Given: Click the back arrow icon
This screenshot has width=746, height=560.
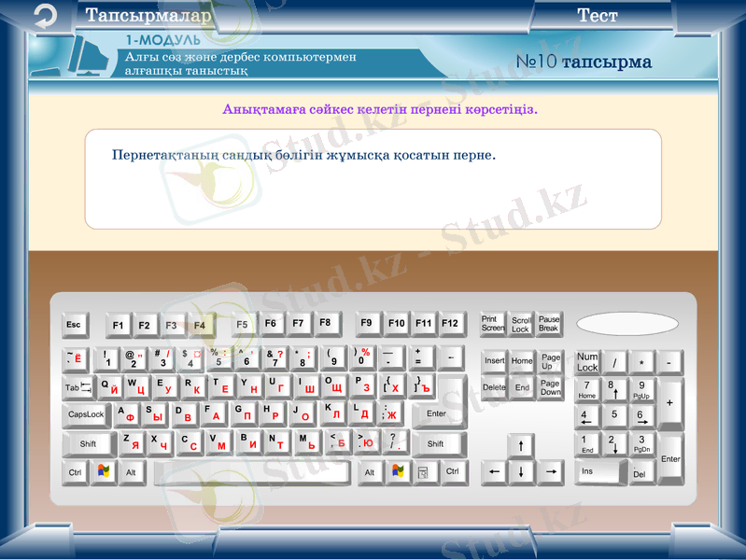Looking at the screenshot, I should (x=44, y=16).
